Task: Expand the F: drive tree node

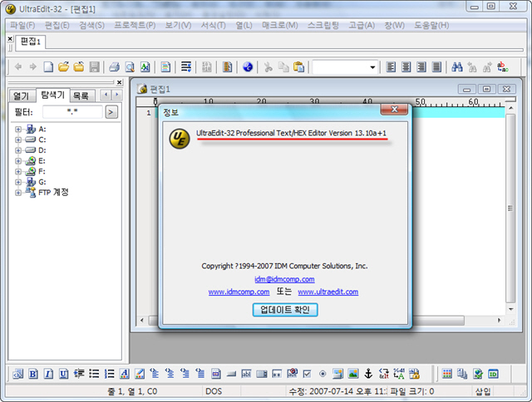Action: click(x=18, y=171)
